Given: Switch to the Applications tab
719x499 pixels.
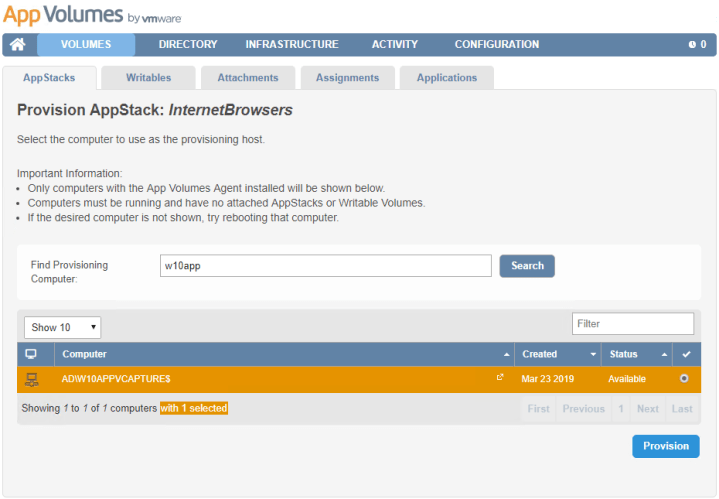Looking at the screenshot, I should click(447, 78).
